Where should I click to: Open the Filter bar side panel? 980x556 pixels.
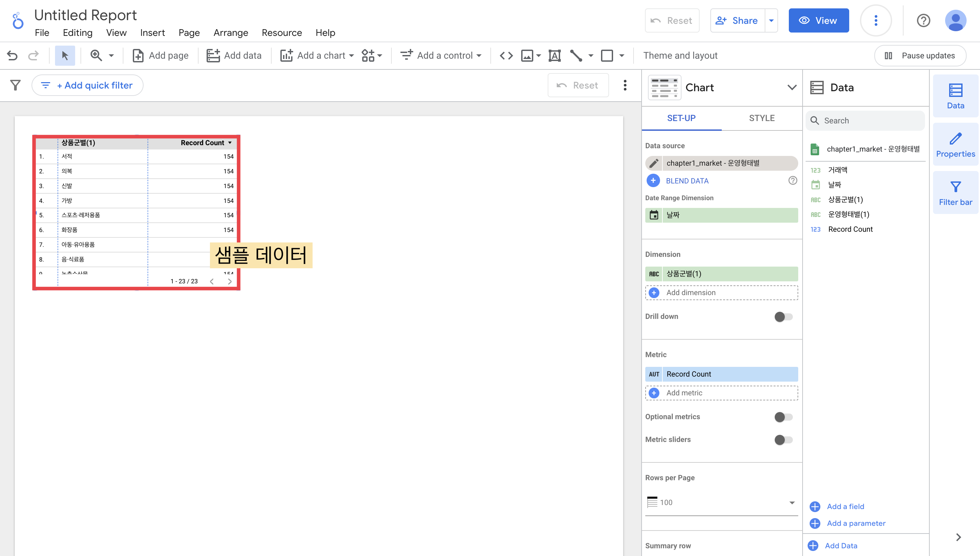(x=955, y=193)
